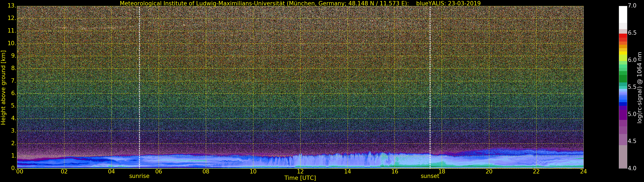Click the yellow band of the colorbar
644x182 pixels.
click(x=623, y=53)
